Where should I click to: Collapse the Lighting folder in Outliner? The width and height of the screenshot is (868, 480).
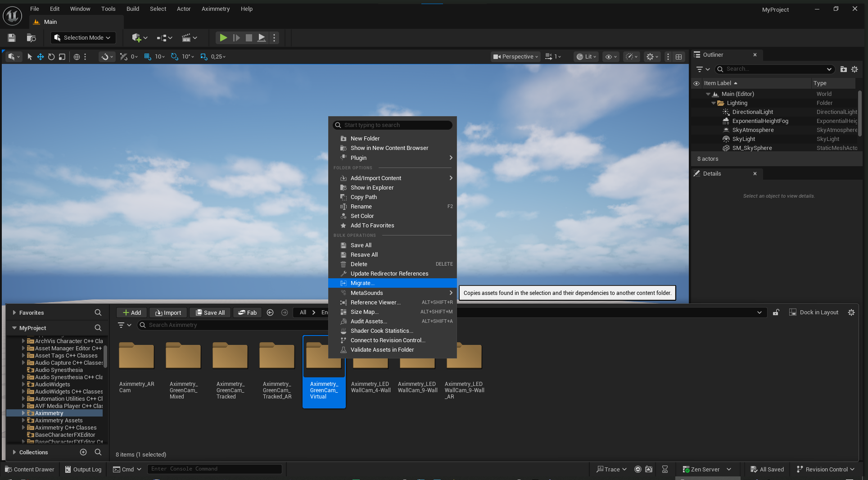(x=714, y=103)
